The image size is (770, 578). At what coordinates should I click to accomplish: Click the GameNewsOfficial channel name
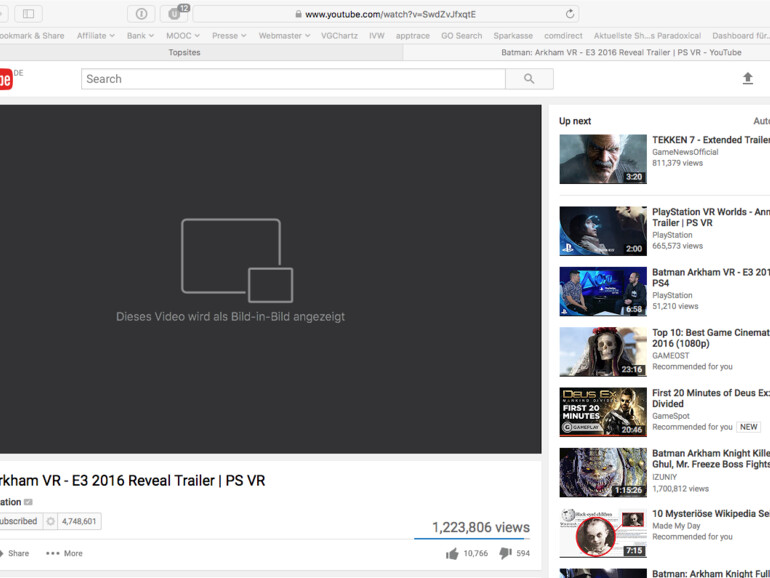click(x=685, y=152)
